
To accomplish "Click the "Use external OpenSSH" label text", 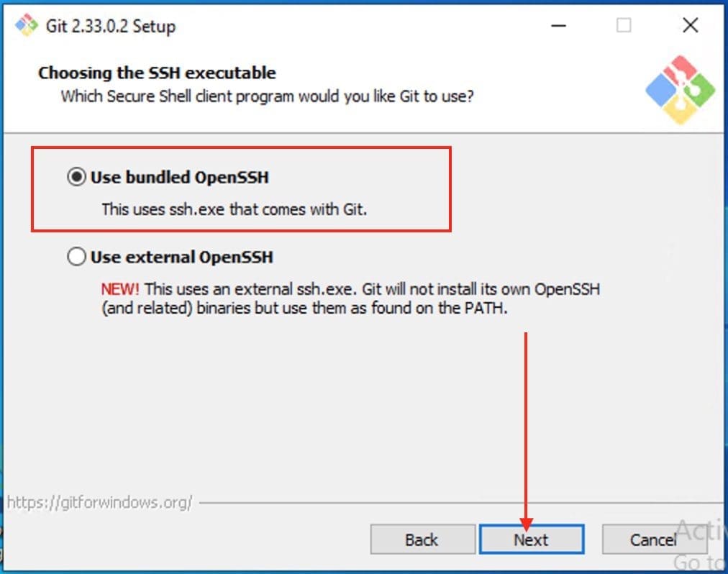I will [182, 257].
